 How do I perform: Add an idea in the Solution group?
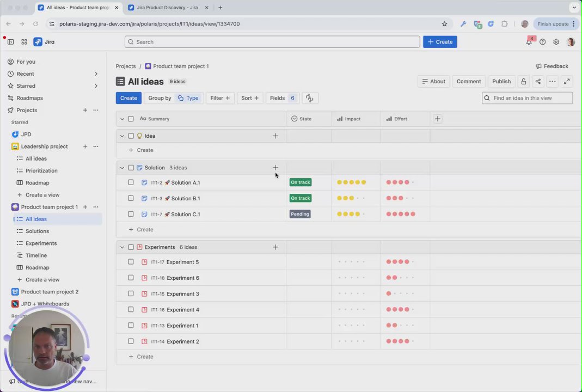pos(275,168)
